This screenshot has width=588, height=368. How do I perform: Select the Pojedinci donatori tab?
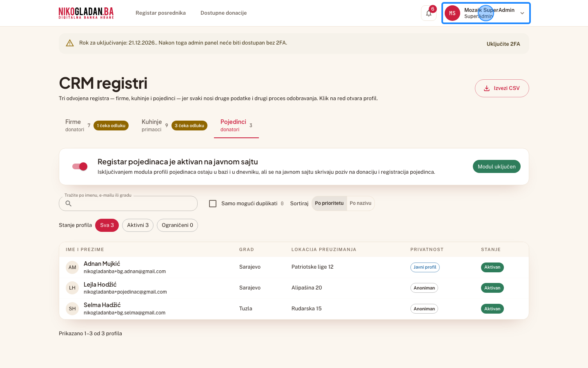[236, 126]
